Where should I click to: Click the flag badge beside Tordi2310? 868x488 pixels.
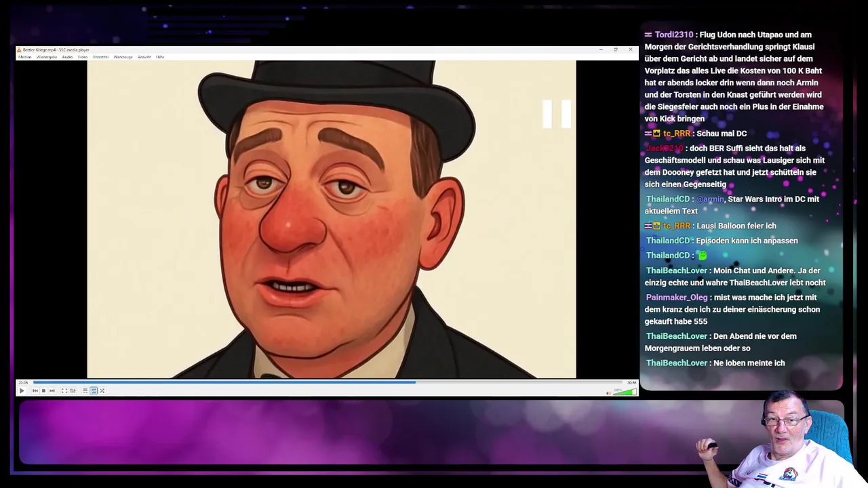pyautogui.click(x=648, y=35)
